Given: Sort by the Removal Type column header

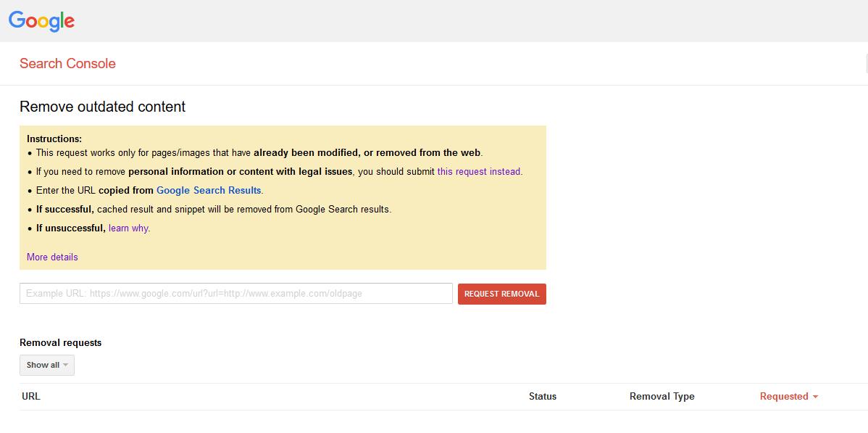Looking at the screenshot, I should click(662, 397).
